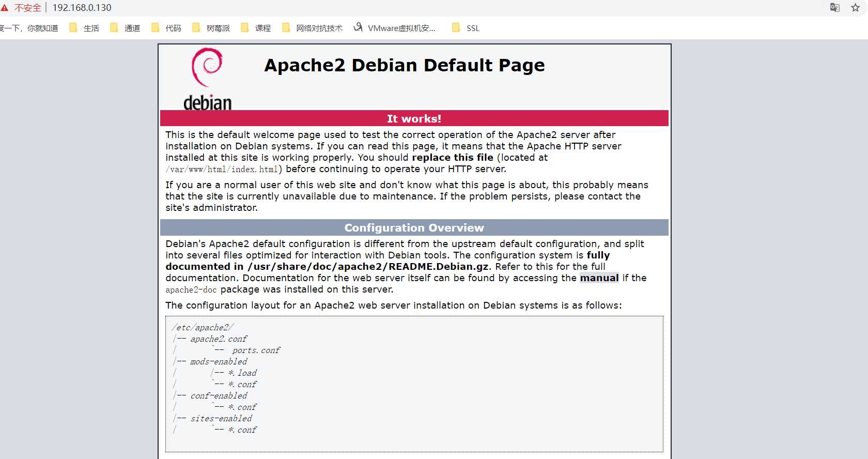Open the 通道 bookmark folder
Viewport: 868px width, 459px height.
click(125, 28)
